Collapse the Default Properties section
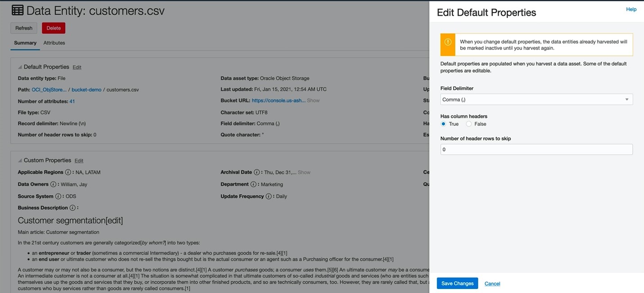The width and height of the screenshot is (644, 293). pos(20,67)
